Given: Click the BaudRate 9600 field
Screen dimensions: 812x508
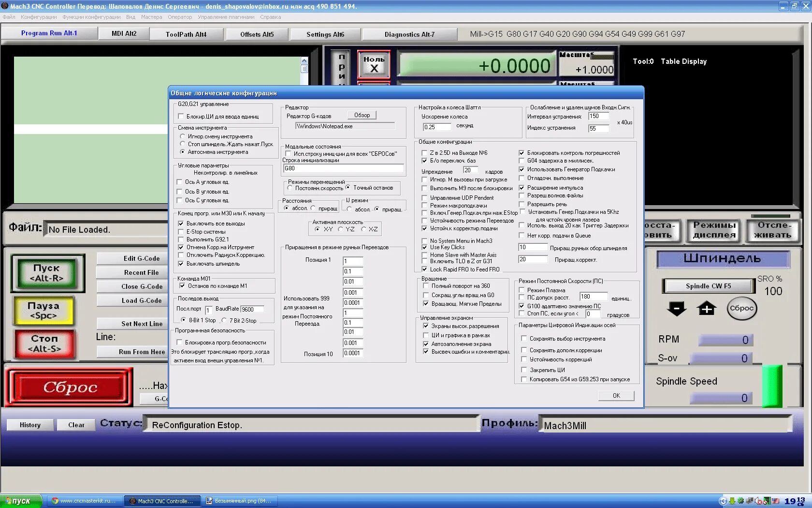Looking at the screenshot, I should [252, 309].
